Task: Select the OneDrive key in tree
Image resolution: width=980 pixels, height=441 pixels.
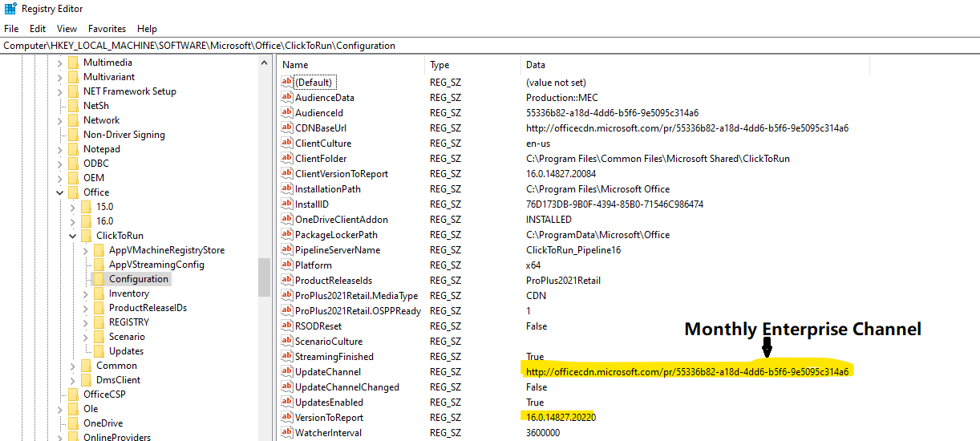Action: (x=104, y=423)
